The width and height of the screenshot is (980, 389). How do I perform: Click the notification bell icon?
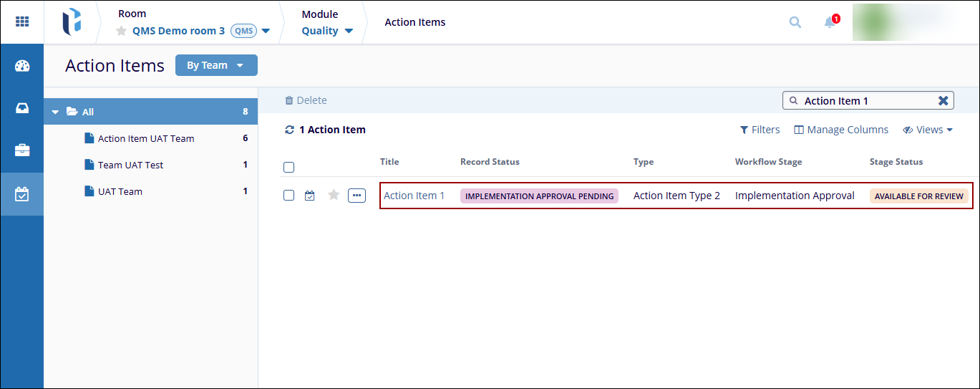coord(830,22)
